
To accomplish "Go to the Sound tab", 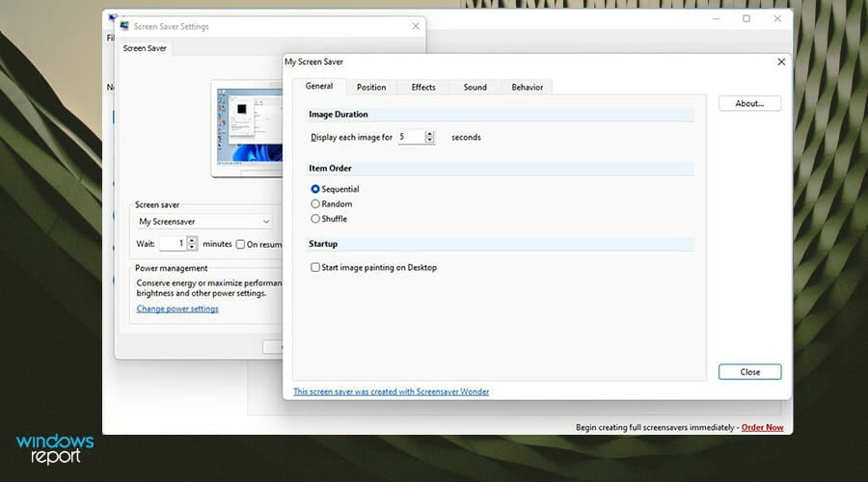I will [x=475, y=88].
